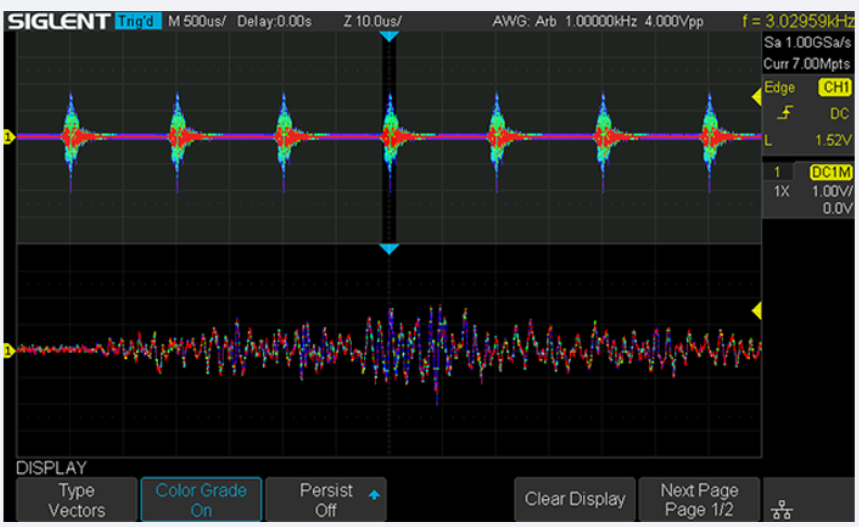Click the Persist option blue up arrow
Screen dimensions: 859x527
[x=374, y=495]
